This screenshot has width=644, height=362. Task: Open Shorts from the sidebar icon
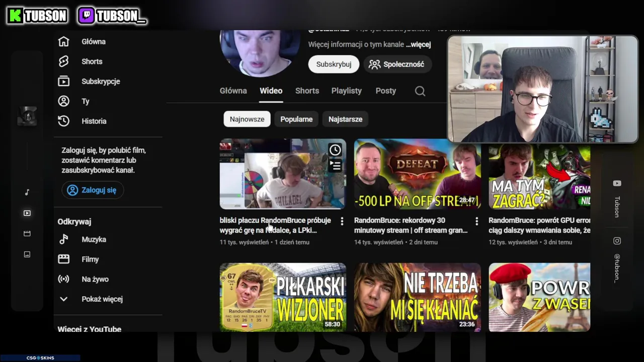[x=63, y=61]
